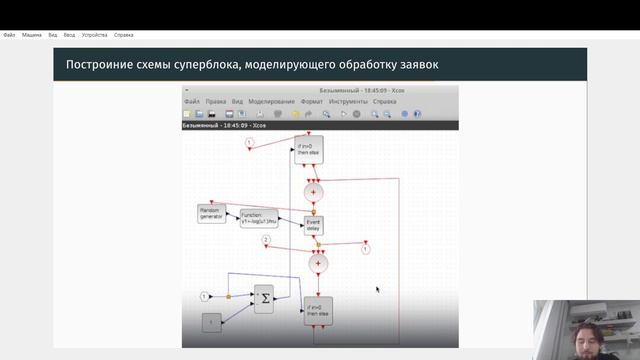
Task: Select output event port 1 on the right
Action: [366, 249]
